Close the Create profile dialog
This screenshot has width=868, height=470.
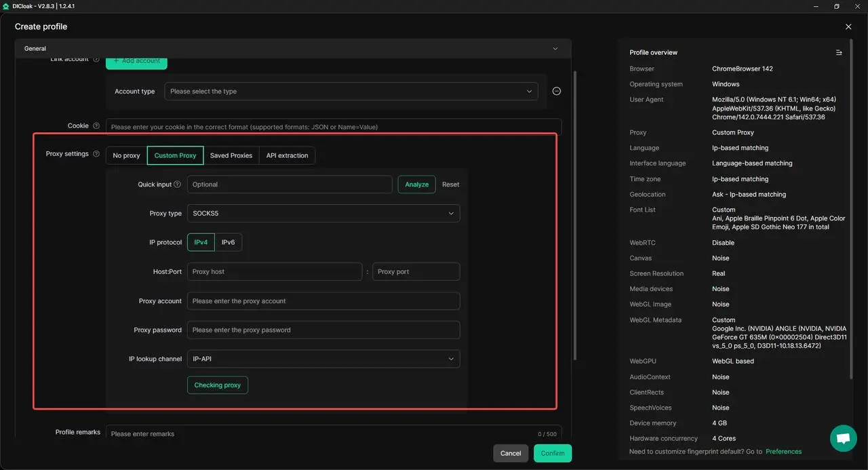(848, 26)
